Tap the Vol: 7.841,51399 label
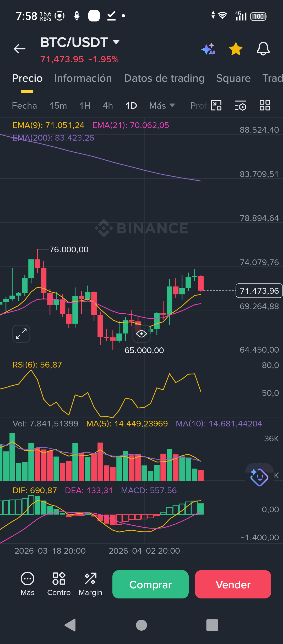Screen dimensions: 283x644 tap(46, 424)
